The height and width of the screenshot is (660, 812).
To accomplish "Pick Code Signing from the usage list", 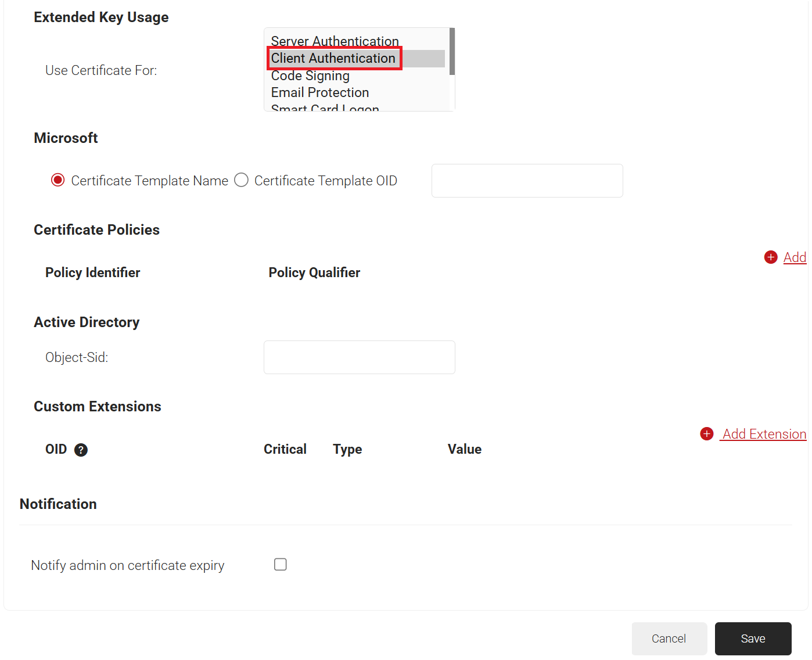I will coord(310,76).
